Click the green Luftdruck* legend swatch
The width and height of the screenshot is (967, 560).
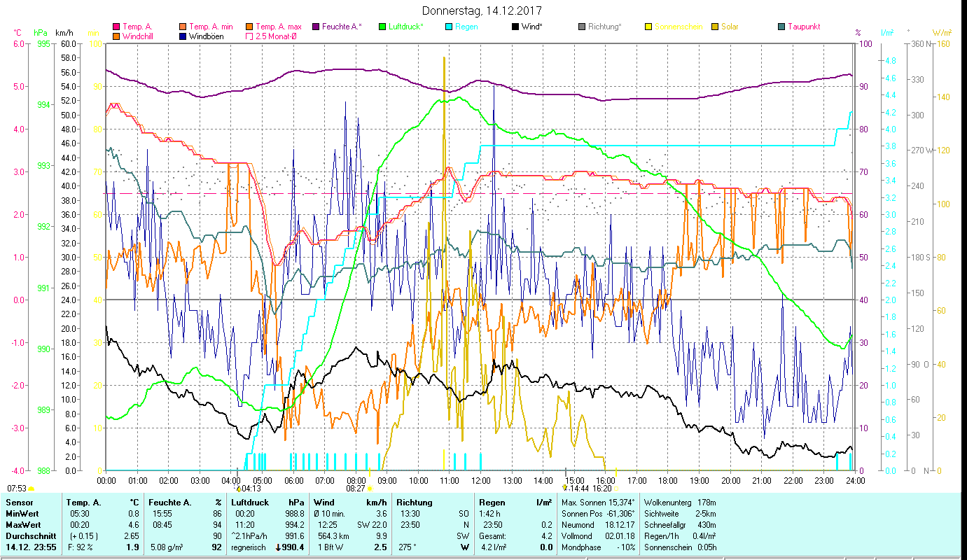[382, 27]
